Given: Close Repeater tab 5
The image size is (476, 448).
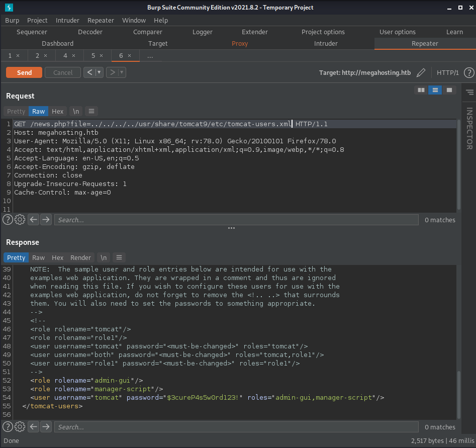Looking at the screenshot, I should [x=102, y=56].
